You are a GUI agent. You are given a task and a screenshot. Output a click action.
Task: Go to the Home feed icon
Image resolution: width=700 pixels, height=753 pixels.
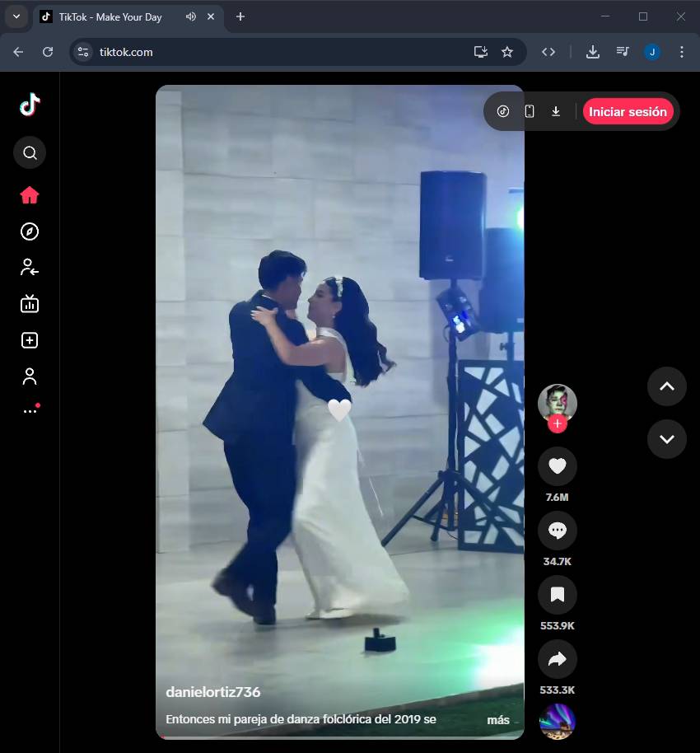tap(30, 195)
